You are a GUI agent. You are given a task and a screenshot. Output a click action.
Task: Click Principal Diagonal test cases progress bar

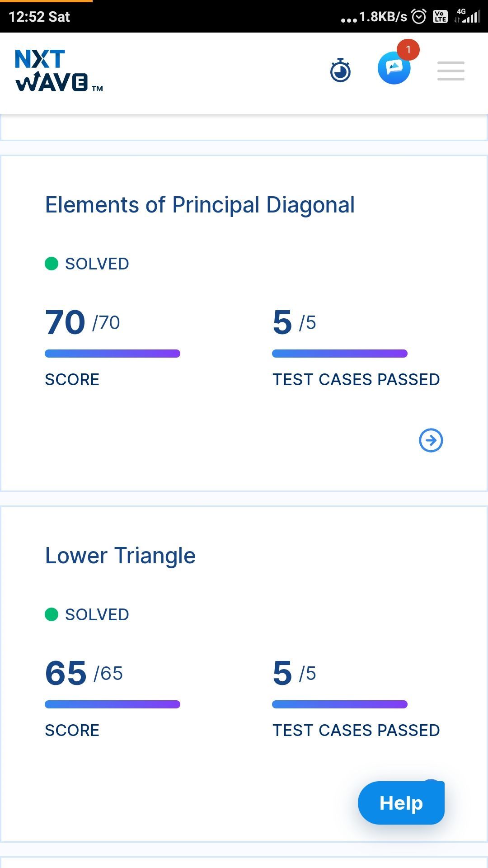pyautogui.click(x=340, y=354)
